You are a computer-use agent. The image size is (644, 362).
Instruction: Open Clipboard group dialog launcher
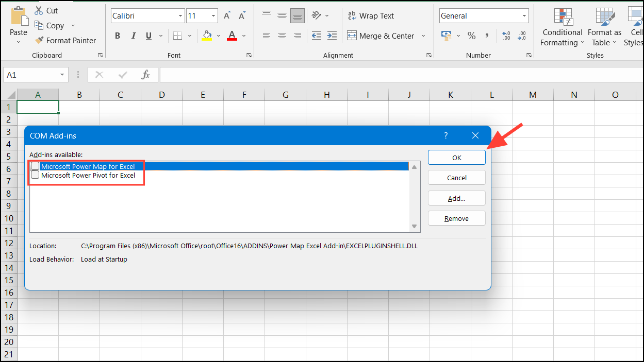pyautogui.click(x=101, y=55)
